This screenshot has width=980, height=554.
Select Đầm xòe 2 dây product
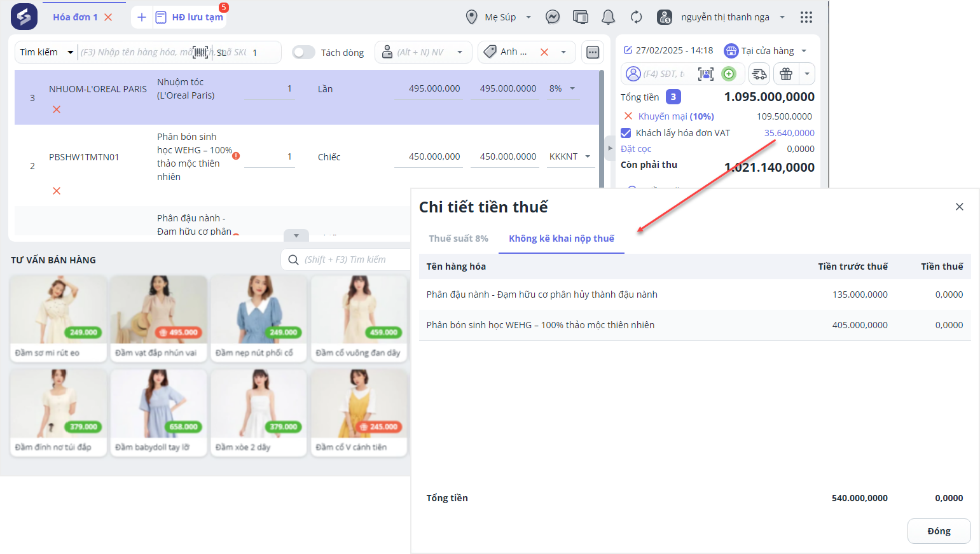[x=259, y=413]
